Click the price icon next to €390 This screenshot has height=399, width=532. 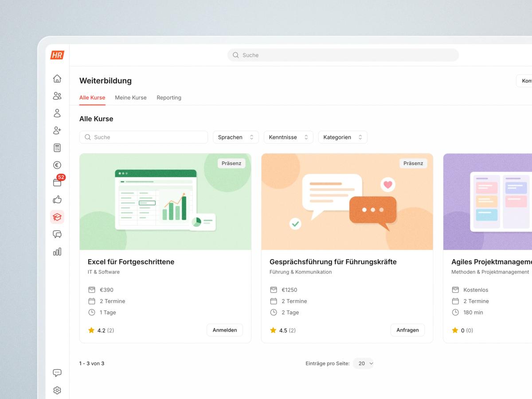[x=92, y=289]
